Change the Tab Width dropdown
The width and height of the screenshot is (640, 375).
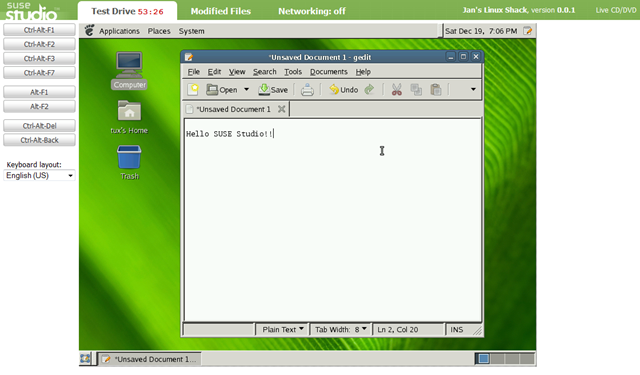[341, 329]
